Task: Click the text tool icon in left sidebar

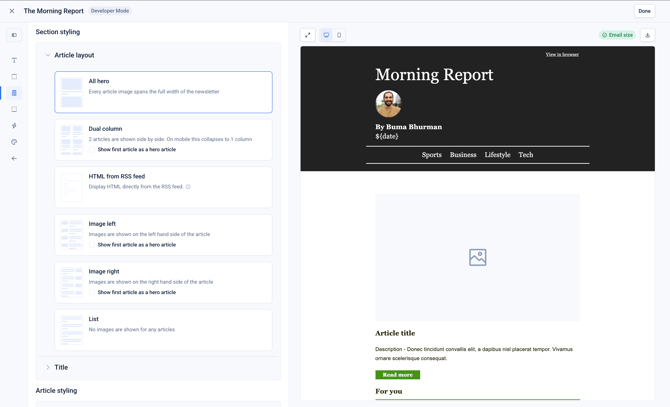Action: point(14,60)
